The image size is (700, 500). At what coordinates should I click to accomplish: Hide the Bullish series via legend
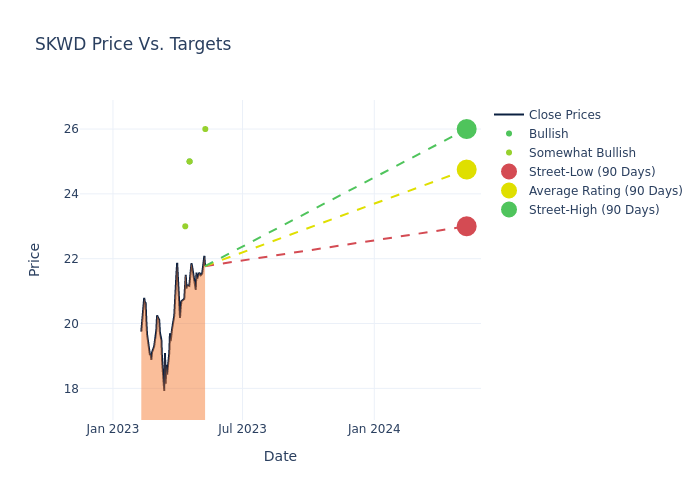point(548,134)
